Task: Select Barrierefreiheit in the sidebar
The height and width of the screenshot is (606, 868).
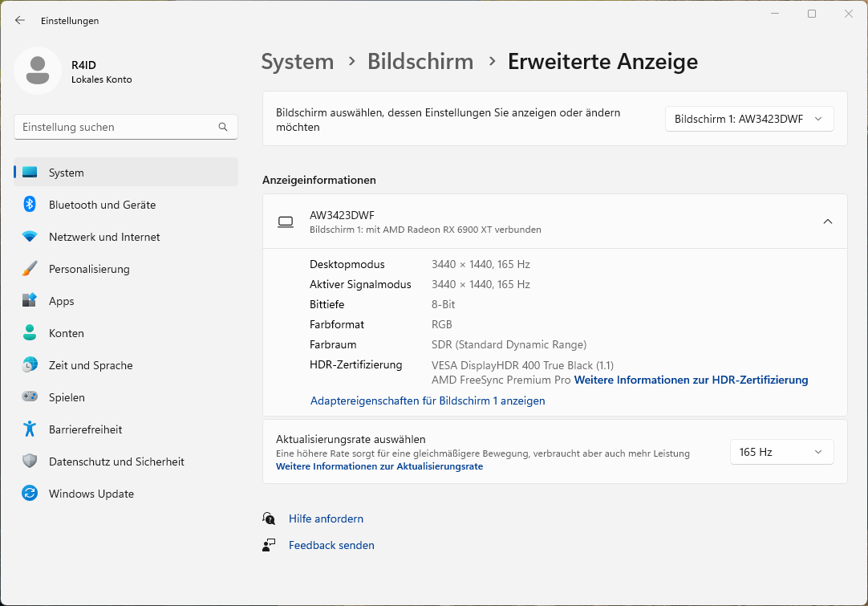Action: [85, 429]
